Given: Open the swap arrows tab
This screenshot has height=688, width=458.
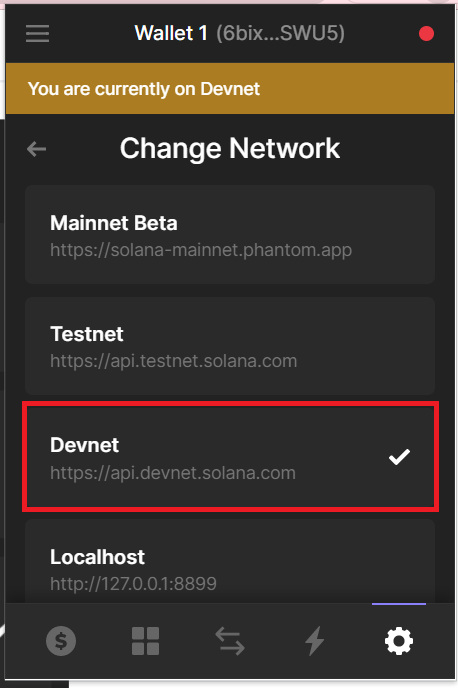Looking at the screenshot, I should pyautogui.click(x=230, y=641).
